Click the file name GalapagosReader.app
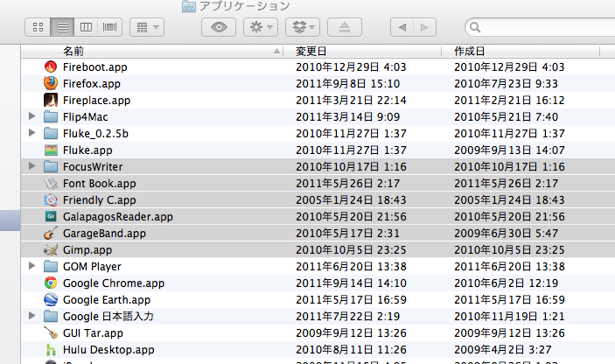Viewport: 615px width, 364px height. 118,216
